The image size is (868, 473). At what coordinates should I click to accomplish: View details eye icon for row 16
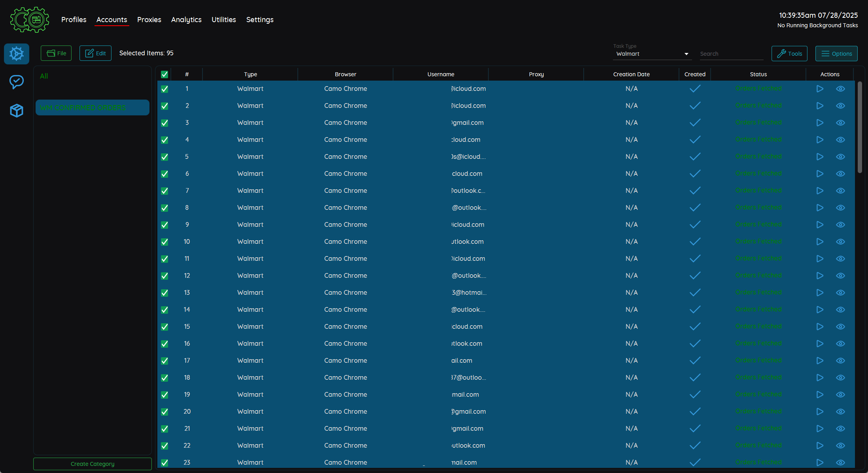tap(841, 344)
